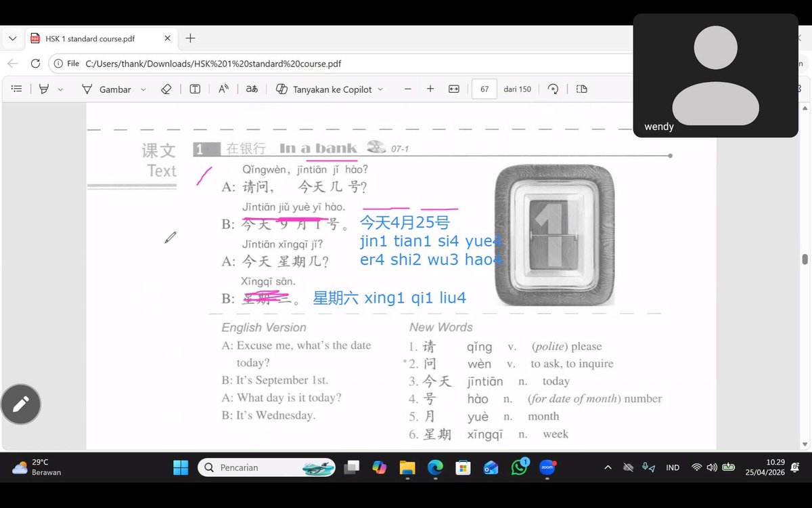The width and height of the screenshot is (812, 508).
Task: Open Outlook from the taskbar
Action: pos(491,467)
